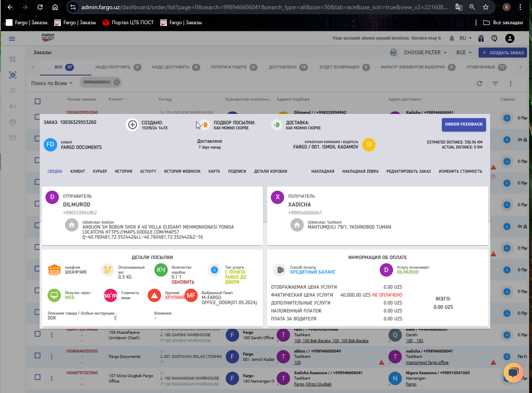Tick checkbox for order 16068797337860
This screenshot has width=532, height=393.
tap(38, 377)
